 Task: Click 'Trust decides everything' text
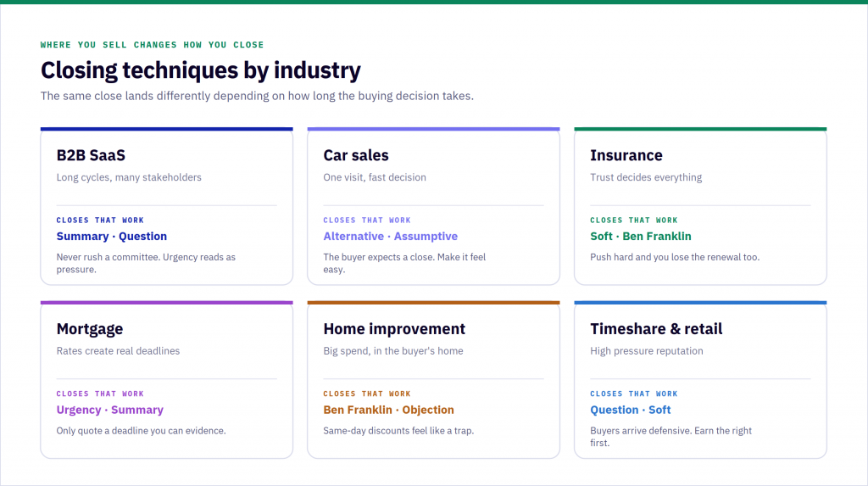[x=646, y=177]
